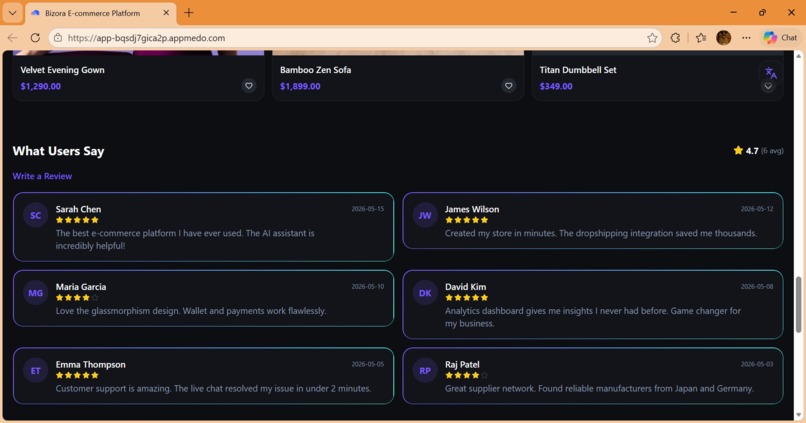Click the review date 2026-05-15

pos(368,209)
